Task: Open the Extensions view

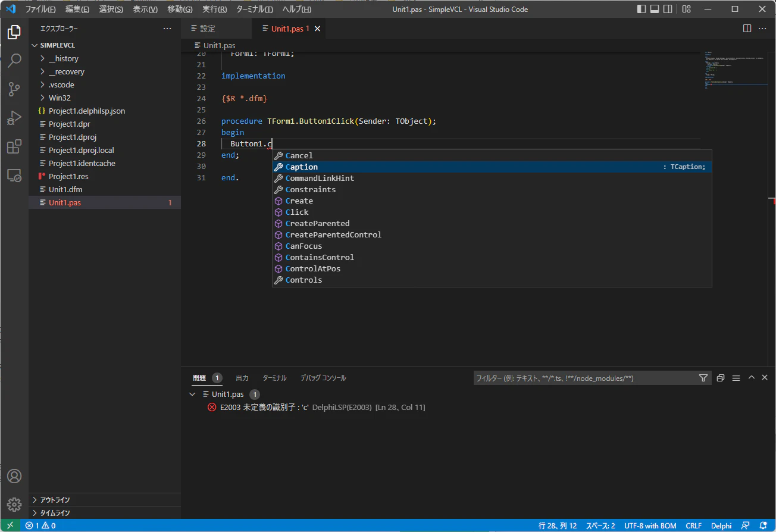Action: pos(14,146)
